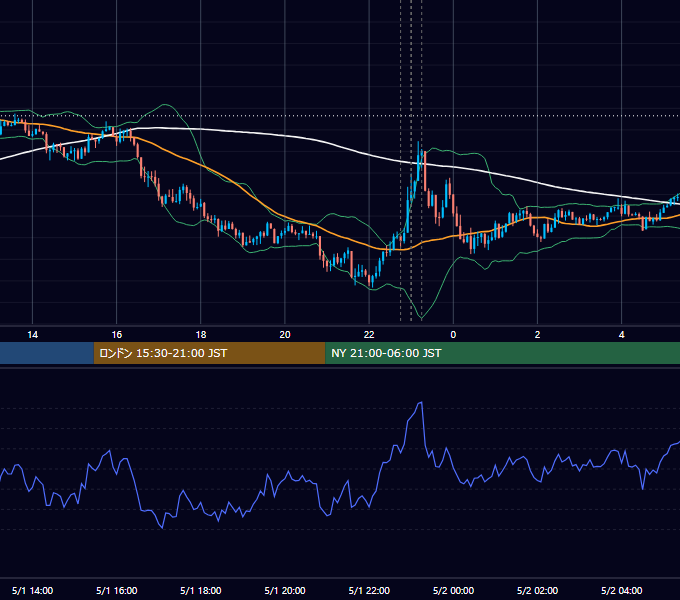Click the 5/1 14:00 date label
This screenshot has width=680, height=600.
(33, 590)
